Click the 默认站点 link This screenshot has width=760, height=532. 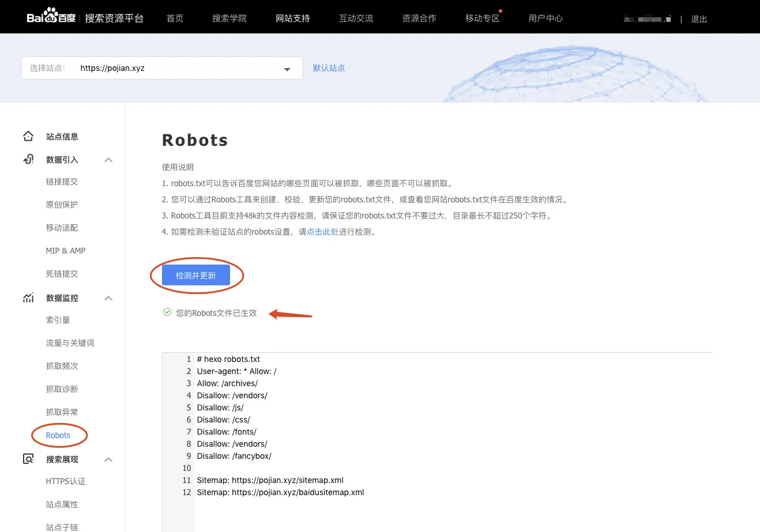pyautogui.click(x=329, y=68)
